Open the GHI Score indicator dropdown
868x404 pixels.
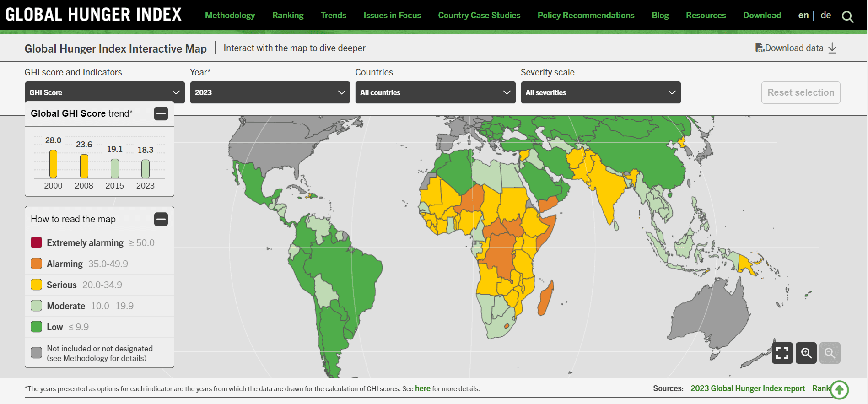pos(105,92)
